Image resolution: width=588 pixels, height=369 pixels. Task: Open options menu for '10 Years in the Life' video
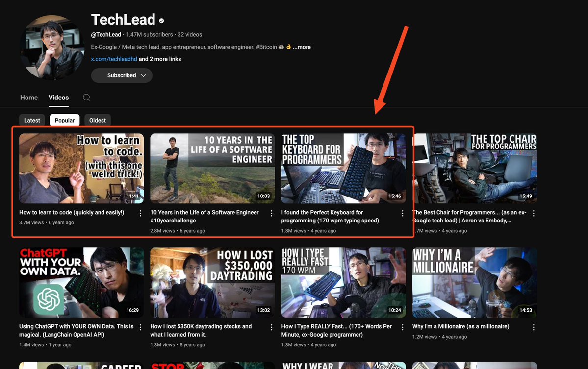[272, 213]
